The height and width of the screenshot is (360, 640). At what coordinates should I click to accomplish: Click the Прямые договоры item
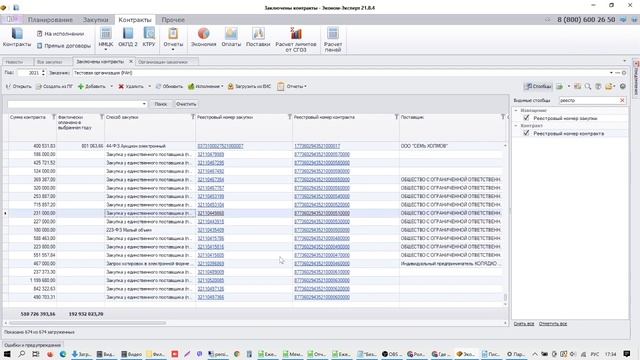click(64, 46)
